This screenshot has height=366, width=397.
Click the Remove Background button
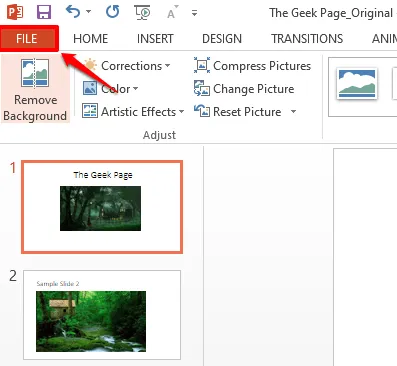point(35,90)
